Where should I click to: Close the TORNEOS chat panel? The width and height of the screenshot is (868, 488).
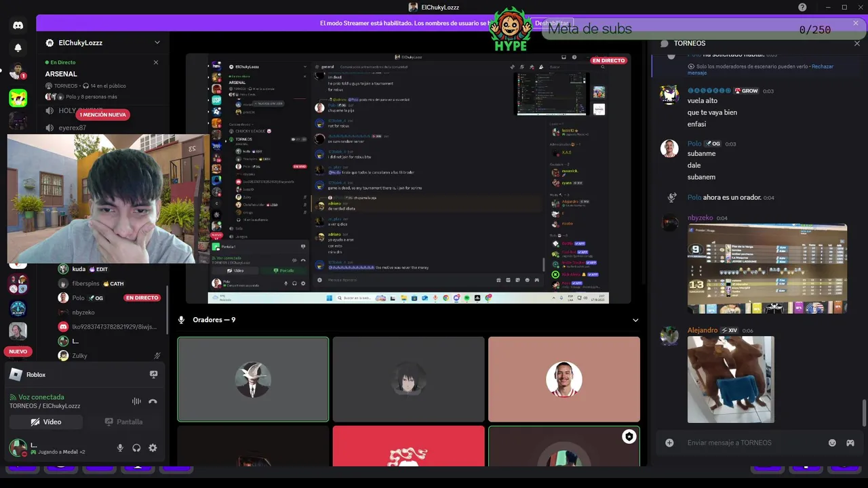[x=857, y=43]
